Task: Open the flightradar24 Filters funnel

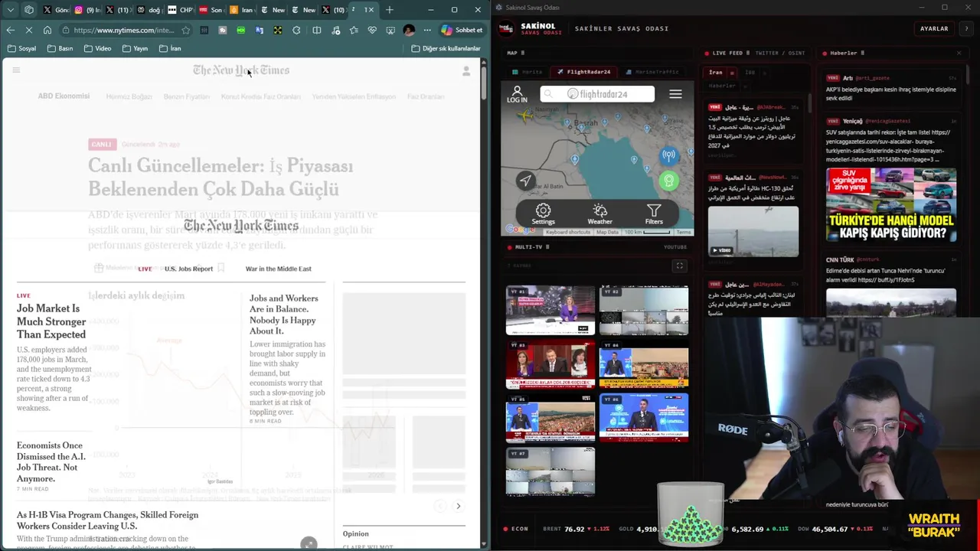Action: click(654, 214)
